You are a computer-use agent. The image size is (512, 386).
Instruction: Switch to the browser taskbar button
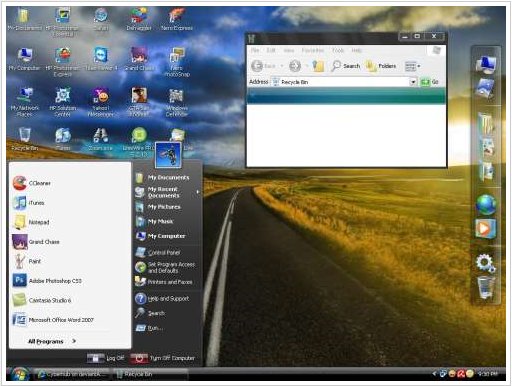72,374
